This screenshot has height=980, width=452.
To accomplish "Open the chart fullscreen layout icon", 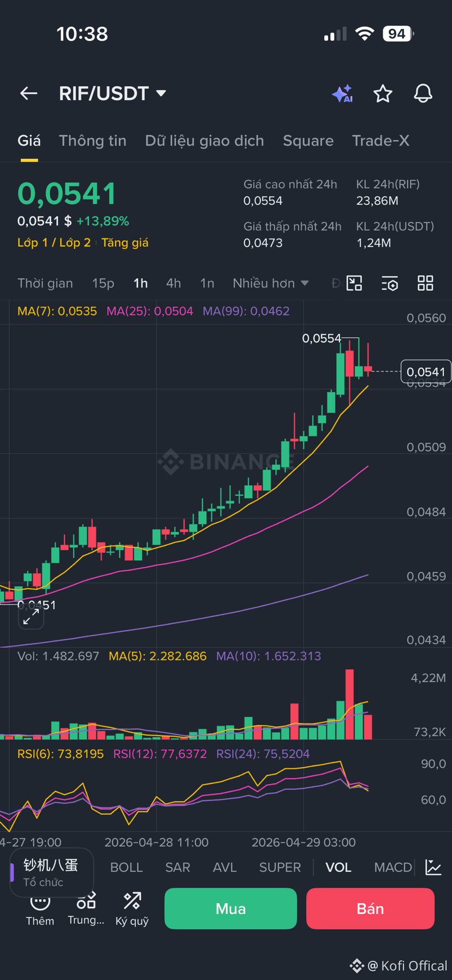I will tap(354, 283).
